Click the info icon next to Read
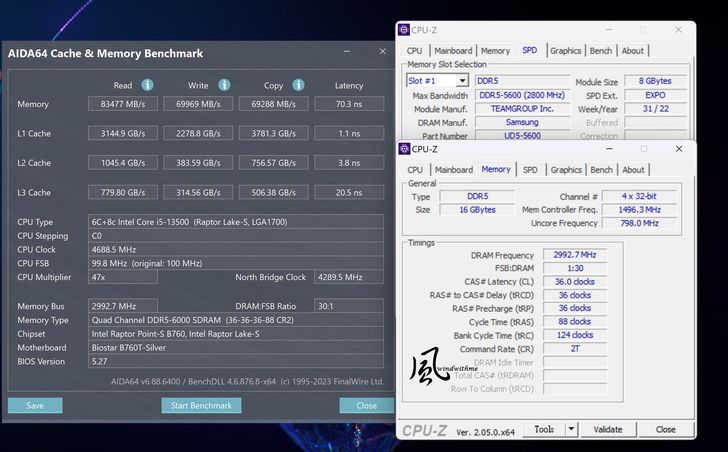The image size is (728, 452). click(x=148, y=85)
